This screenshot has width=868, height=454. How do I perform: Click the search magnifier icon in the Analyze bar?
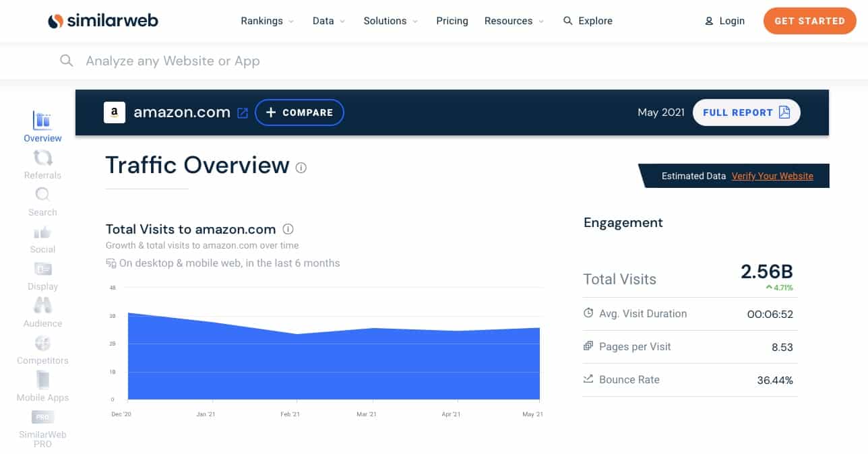tap(66, 61)
